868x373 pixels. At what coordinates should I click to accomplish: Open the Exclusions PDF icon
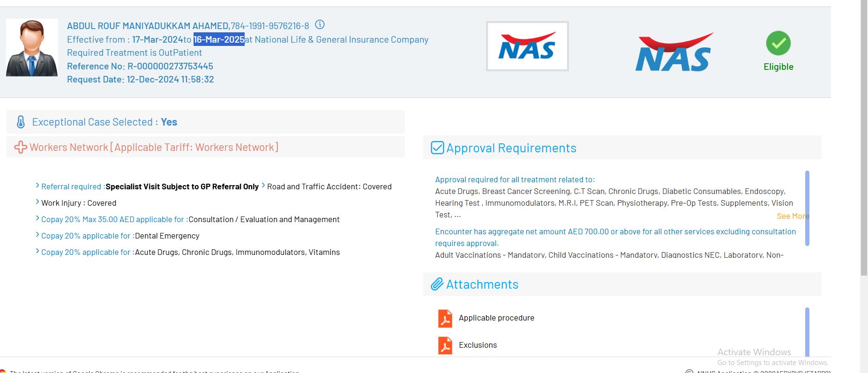coord(445,345)
